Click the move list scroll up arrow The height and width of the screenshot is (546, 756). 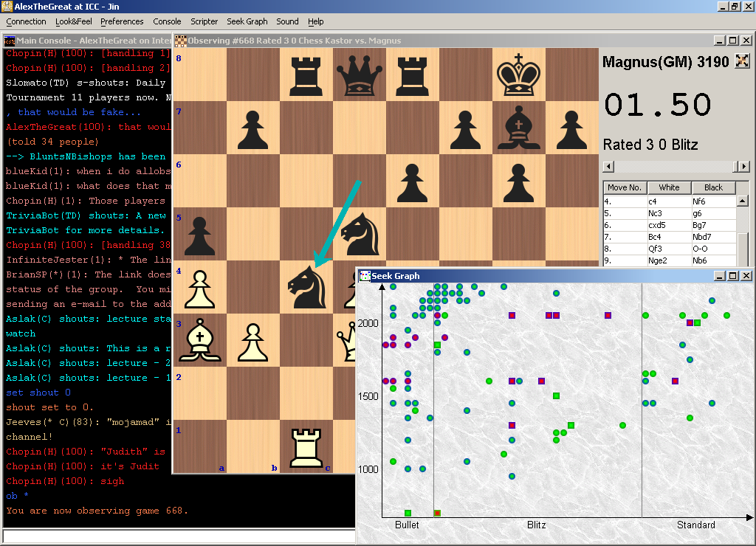(743, 201)
